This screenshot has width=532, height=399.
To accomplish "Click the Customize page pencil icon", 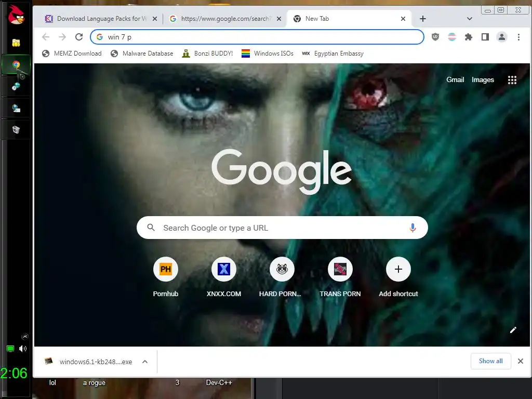I will click(513, 330).
